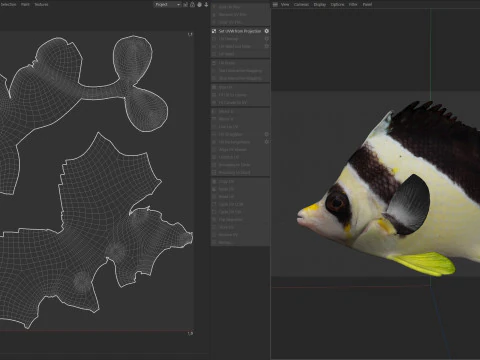480x360 pixels.
Task: Open options gear for UV Unwrap row
Action: 267,39
